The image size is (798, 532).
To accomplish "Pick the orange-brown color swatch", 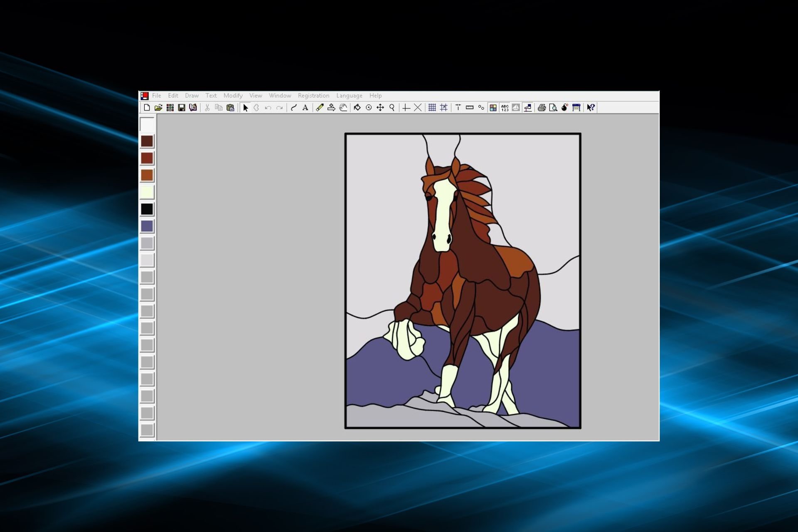I will coord(147,175).
